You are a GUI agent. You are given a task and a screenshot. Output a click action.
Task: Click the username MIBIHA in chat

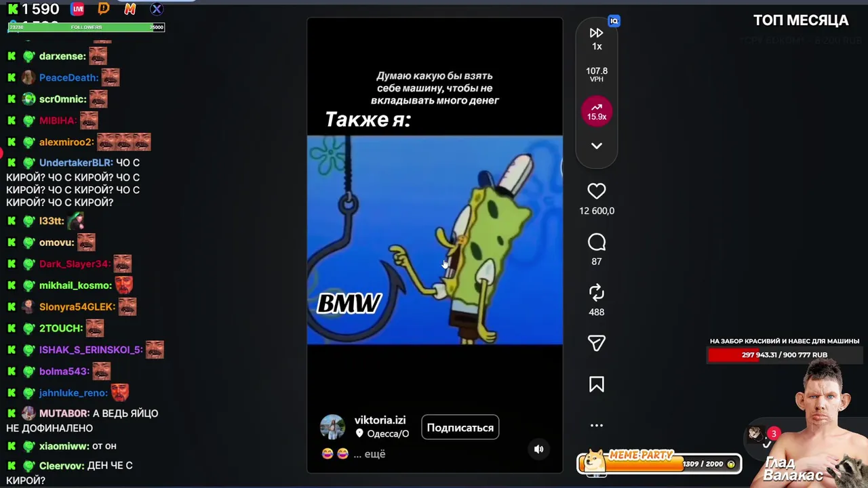[x=58, y=121]
